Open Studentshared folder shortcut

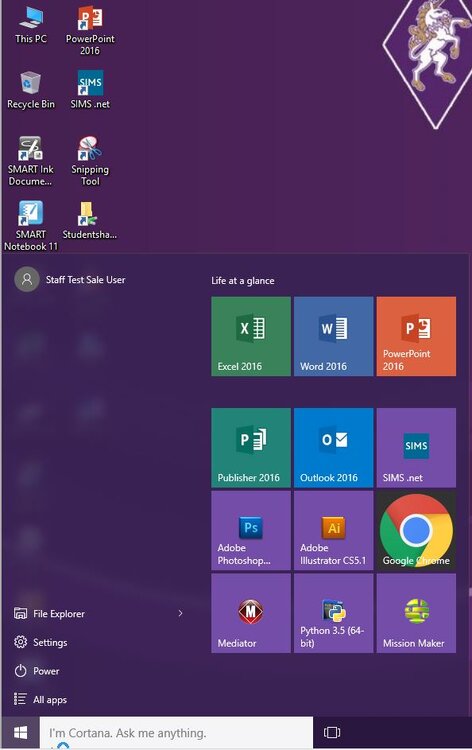[90, 221]
